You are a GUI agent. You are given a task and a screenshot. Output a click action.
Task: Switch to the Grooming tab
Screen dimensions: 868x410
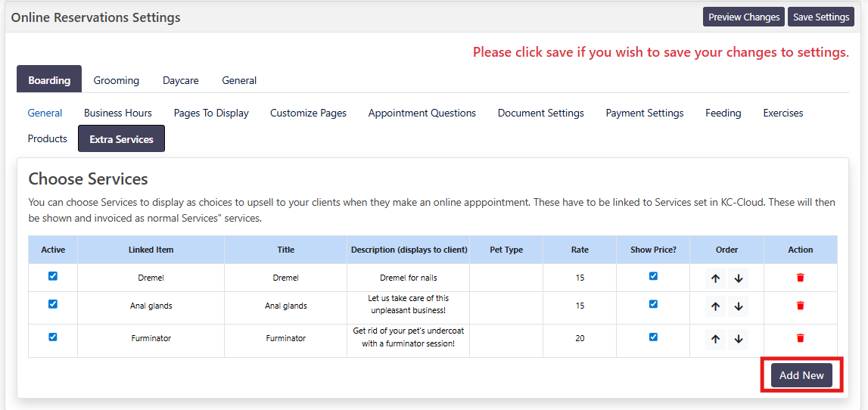pyautogui.click(x=116, y=80)
